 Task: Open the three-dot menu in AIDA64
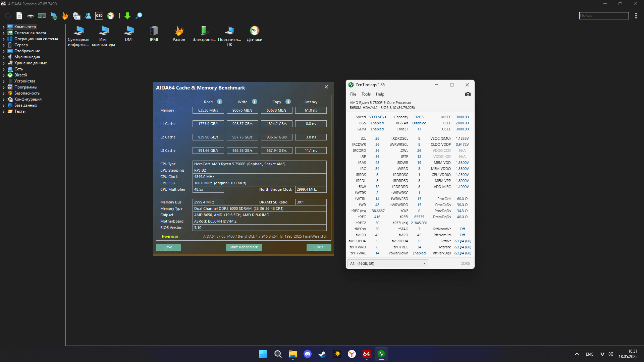[636, 16]
